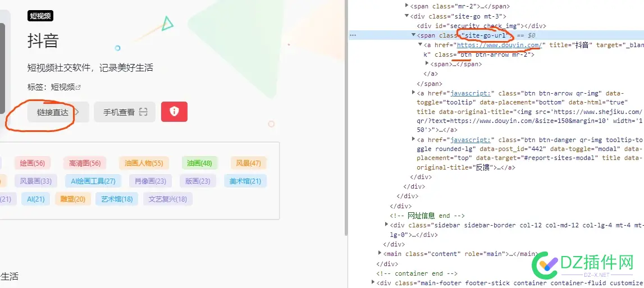
Task: Click the three-dot ellipsis on selected DevTools row
Action: (x=353, y=35)
